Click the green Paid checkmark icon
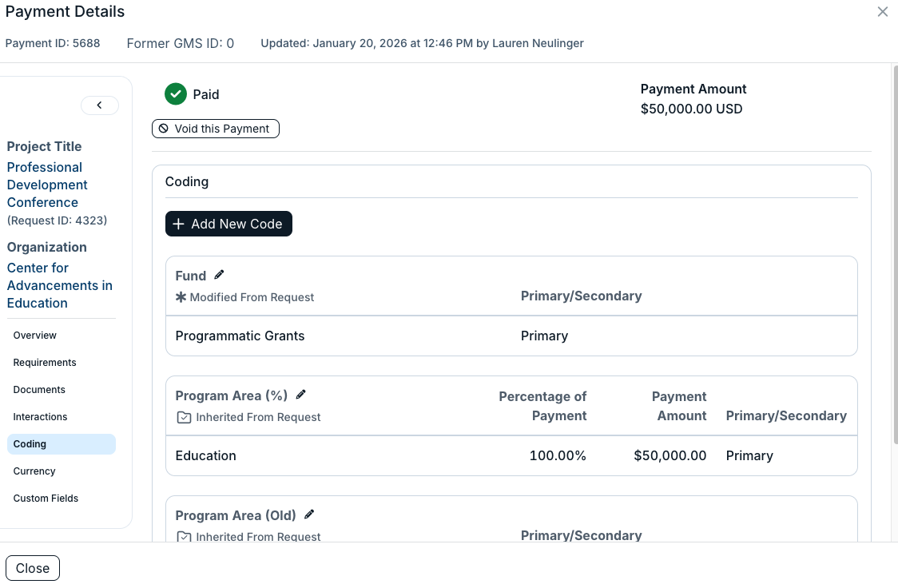The image size is (898, 588). click(176, 94)
